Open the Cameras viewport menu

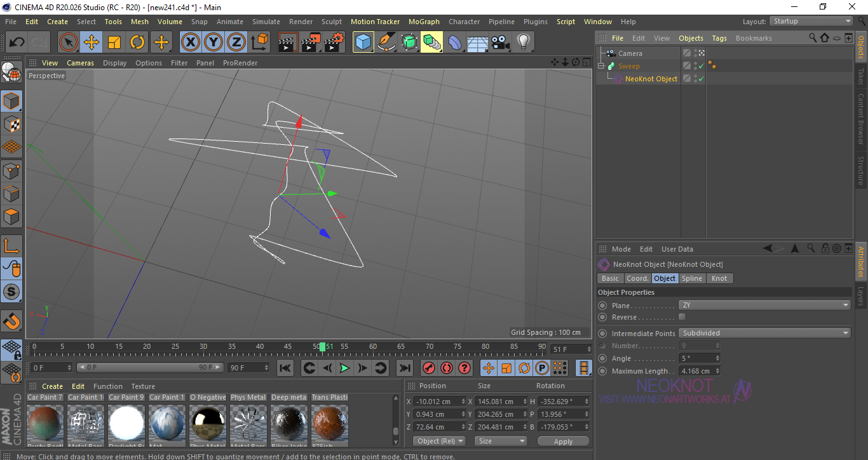coord(80,63)
